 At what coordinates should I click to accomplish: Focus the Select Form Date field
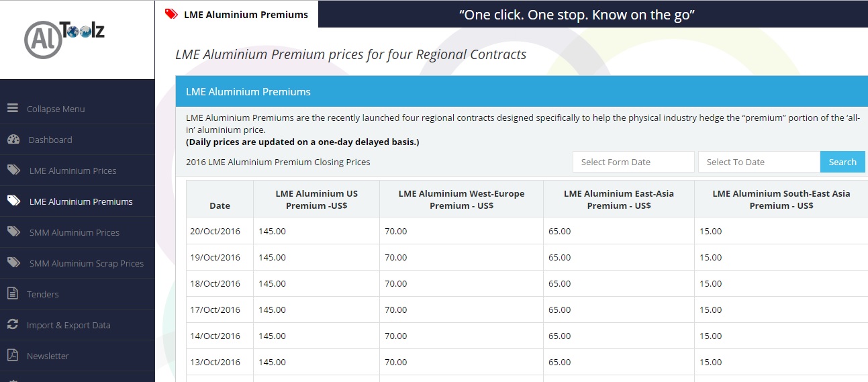(x=633, y=162)
